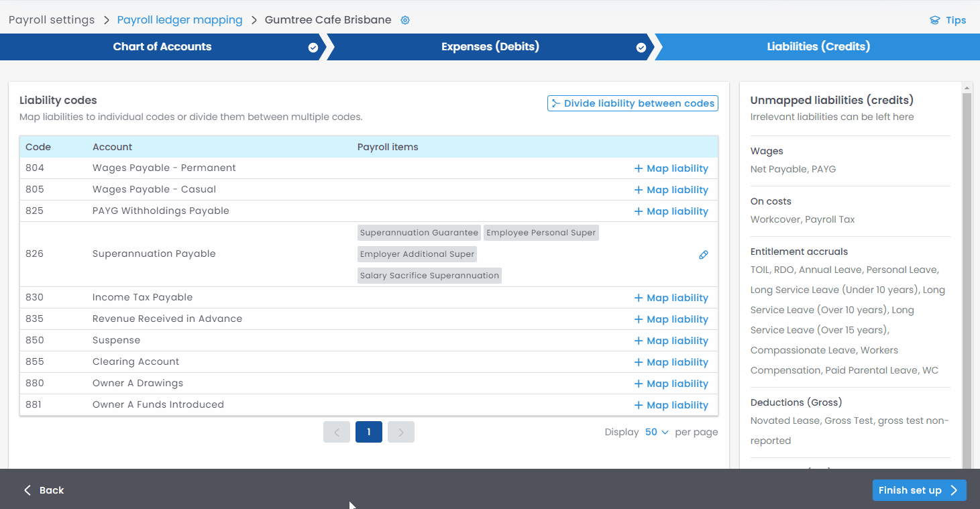
Task: Map liability for PAYG Withholdings Payable
Action: 671,211
